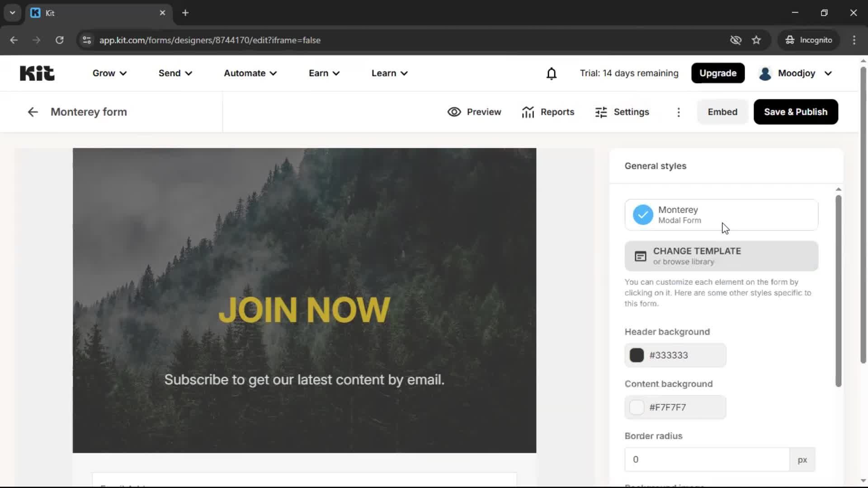Open the Moodjoy account dropdown
This screenshot has width=868, height=488.
click(796, 73)
